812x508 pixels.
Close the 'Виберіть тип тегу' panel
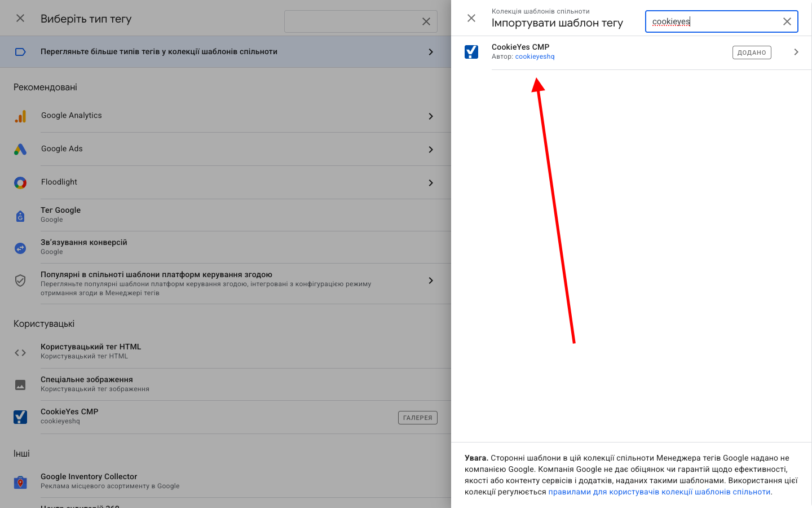pos(20,18)
